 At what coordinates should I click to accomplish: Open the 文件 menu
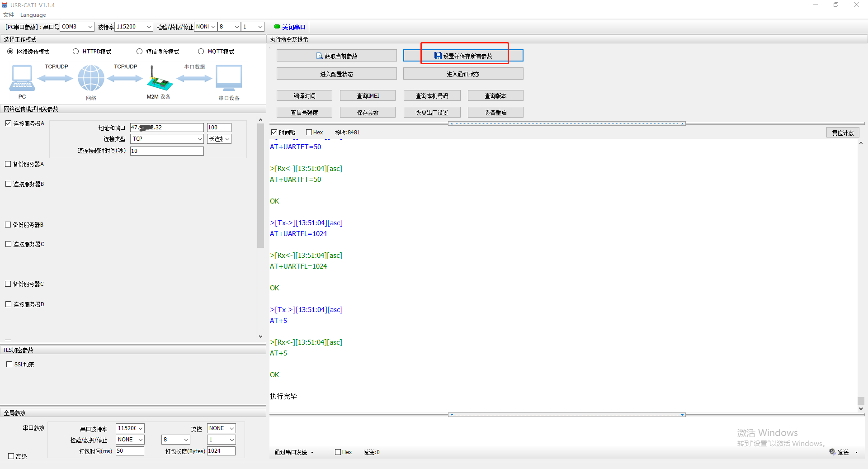tap(8, 15)
